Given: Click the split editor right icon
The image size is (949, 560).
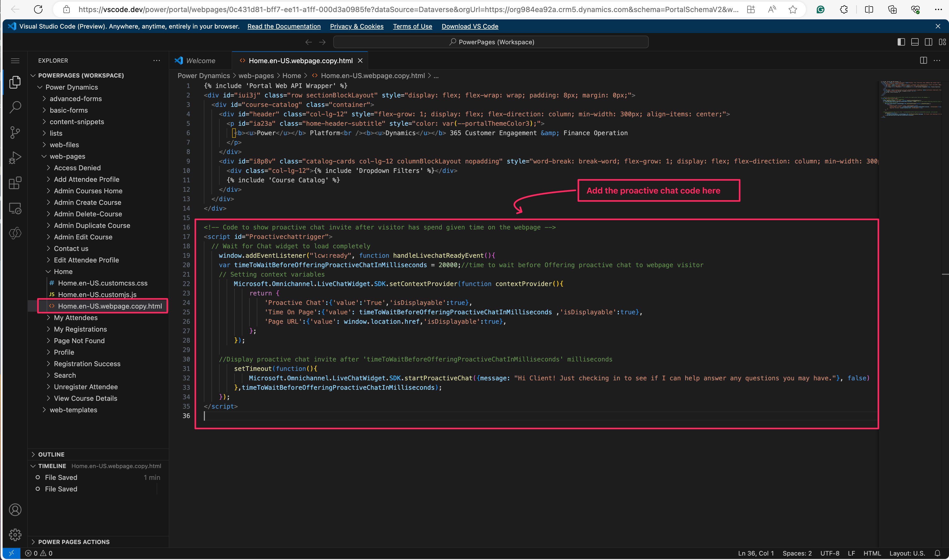Looking at the screenshot, I should [923, 61].
